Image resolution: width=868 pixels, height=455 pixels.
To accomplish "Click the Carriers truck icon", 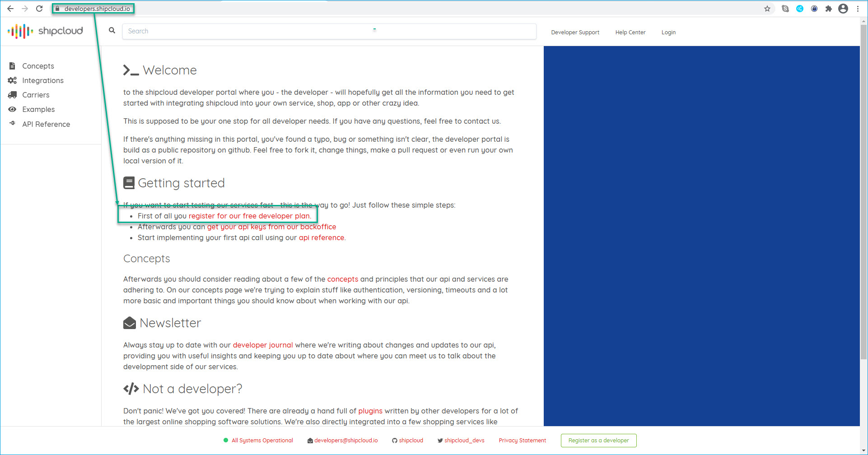I will pos(12,95).
